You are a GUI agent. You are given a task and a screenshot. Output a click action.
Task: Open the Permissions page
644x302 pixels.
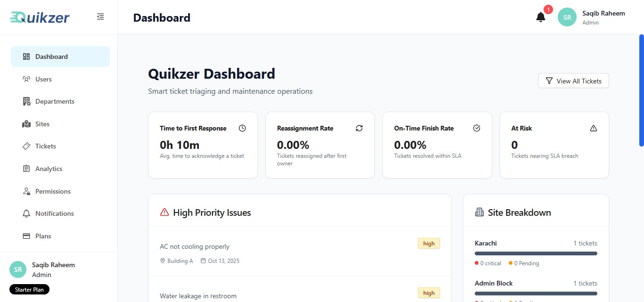(x=53, y=191)
